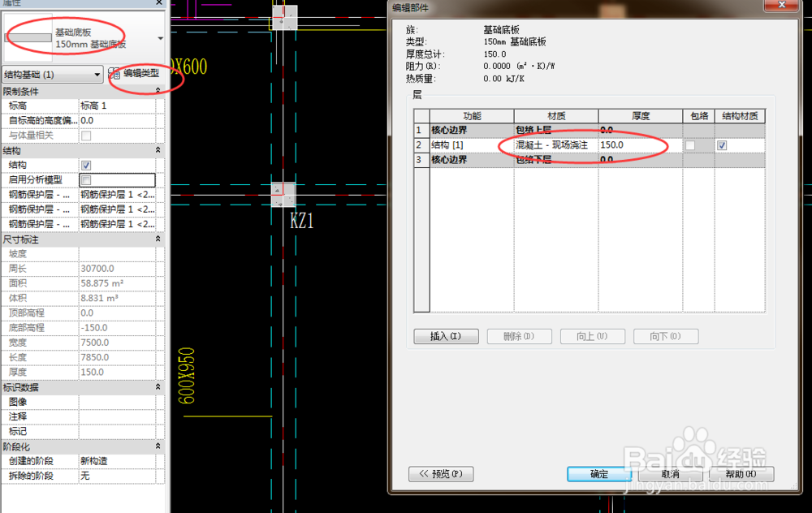The image size is (812, 513).
Task: Select the 结构 [1] function cell
Action: 472,145
